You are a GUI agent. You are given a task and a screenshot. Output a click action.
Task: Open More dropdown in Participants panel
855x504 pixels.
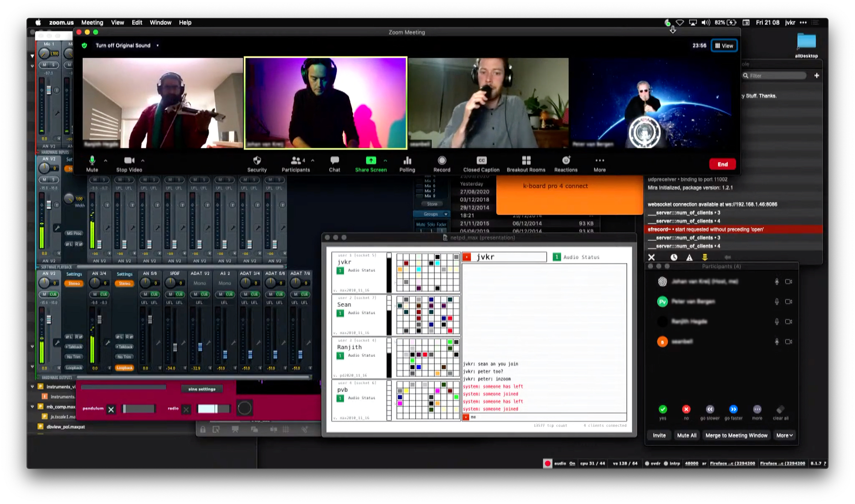click(784, 435)
